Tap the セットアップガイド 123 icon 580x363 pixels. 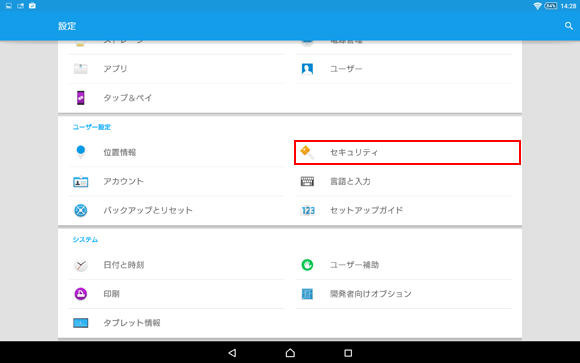[308, 210]
